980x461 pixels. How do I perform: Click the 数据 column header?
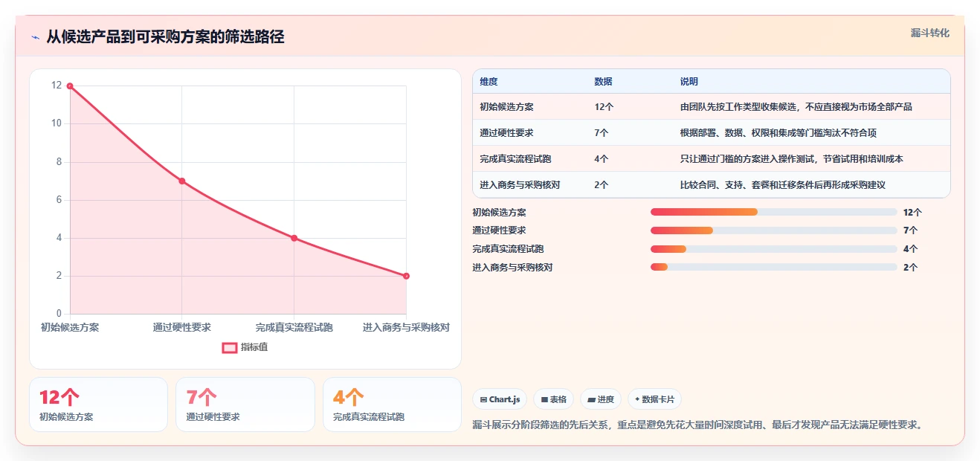pos(604,81)
